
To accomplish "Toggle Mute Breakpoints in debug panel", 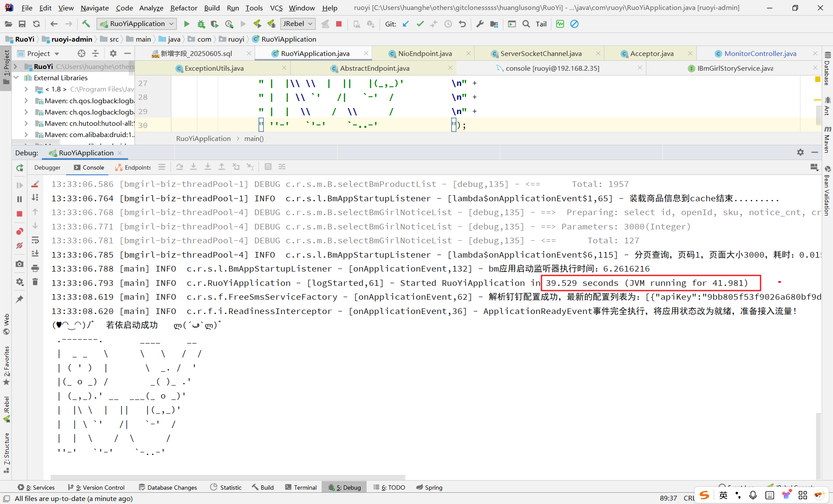I will (x=20, y=245).
